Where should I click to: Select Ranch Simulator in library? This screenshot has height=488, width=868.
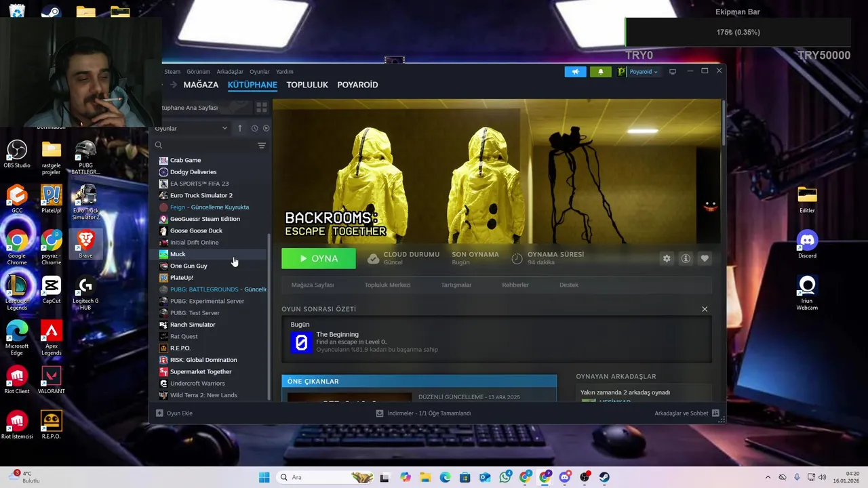(212, 325)
